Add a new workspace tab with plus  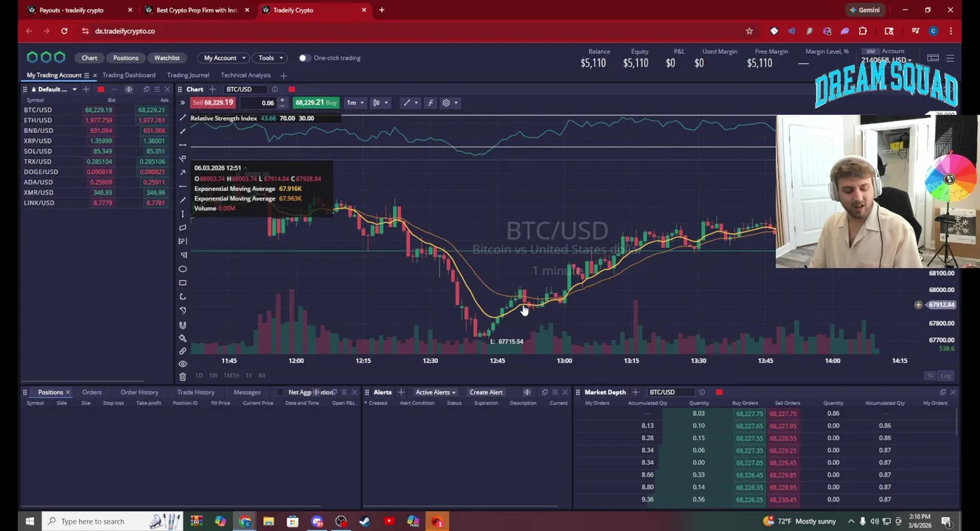click(284, 75)
